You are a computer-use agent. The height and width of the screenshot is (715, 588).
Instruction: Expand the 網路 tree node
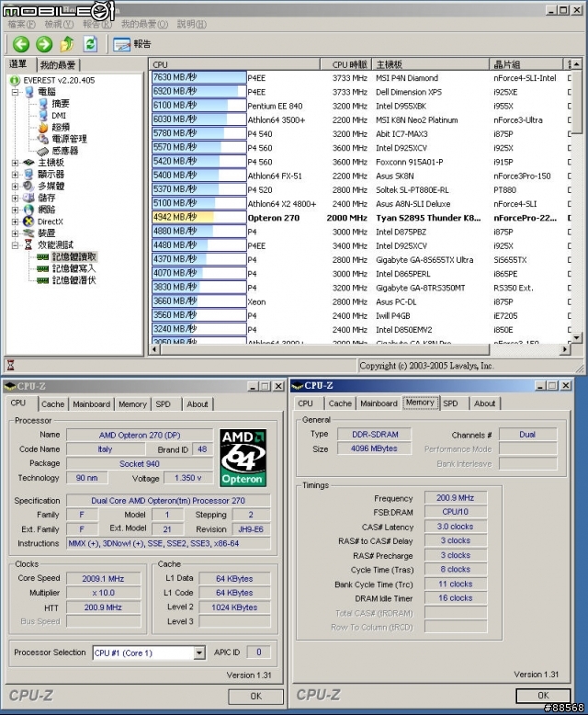pyautogui.click(x=15, y=210)
